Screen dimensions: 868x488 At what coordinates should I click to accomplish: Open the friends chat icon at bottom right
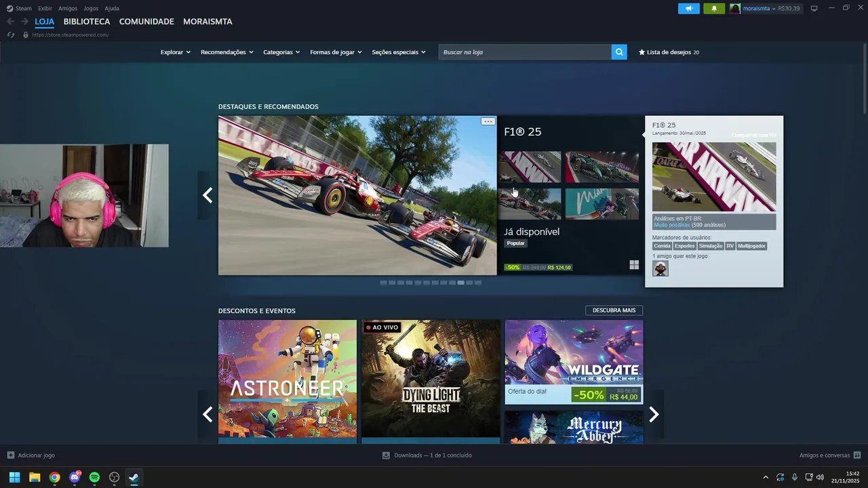[857, 455]
